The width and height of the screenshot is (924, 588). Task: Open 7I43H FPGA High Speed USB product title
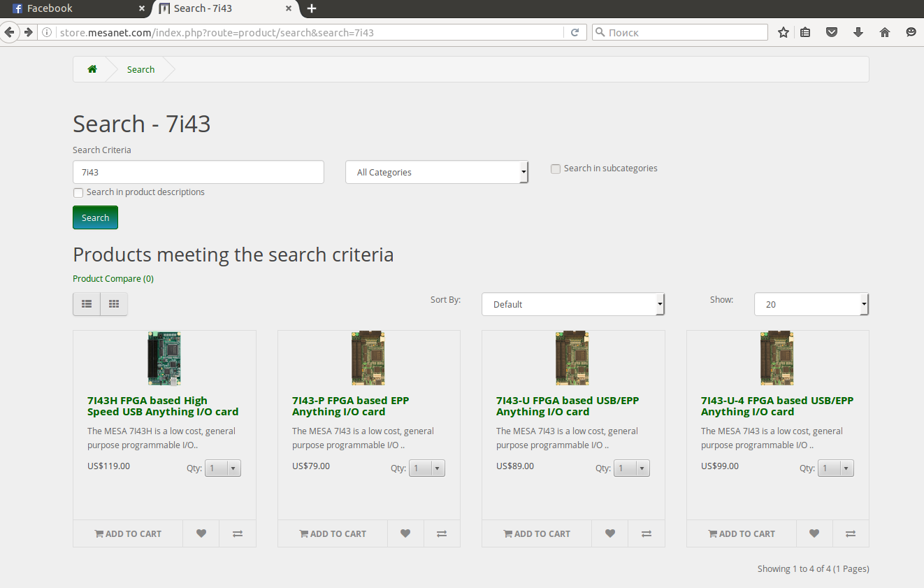(x=163, y=406)
